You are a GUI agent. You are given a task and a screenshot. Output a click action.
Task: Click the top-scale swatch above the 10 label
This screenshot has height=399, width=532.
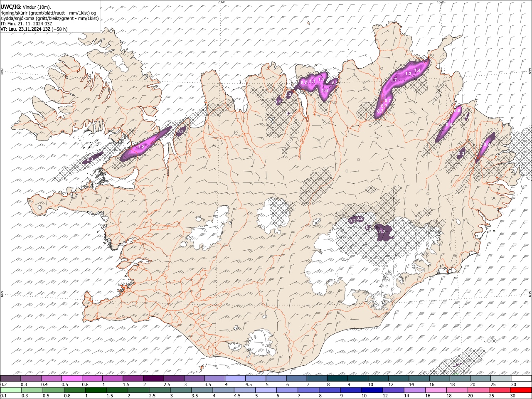click(378, 378)
